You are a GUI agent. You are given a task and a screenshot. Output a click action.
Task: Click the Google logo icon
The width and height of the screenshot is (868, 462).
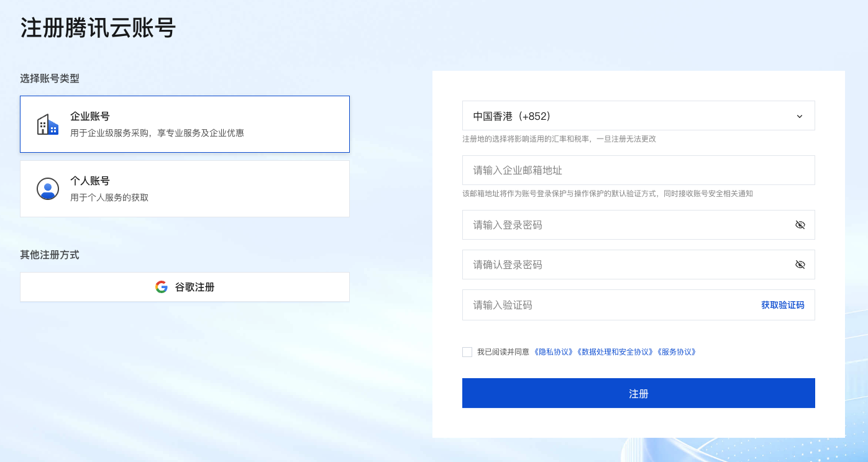pos(162,287)
